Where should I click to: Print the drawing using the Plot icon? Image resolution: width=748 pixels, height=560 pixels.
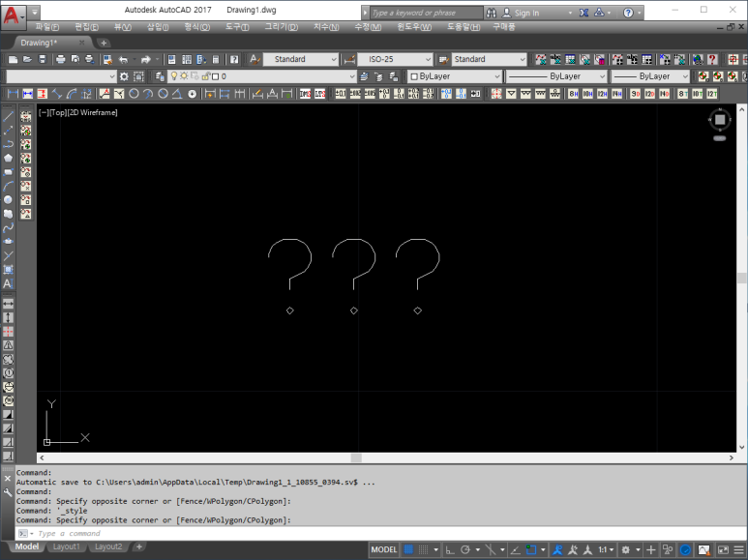click(60, 59)
